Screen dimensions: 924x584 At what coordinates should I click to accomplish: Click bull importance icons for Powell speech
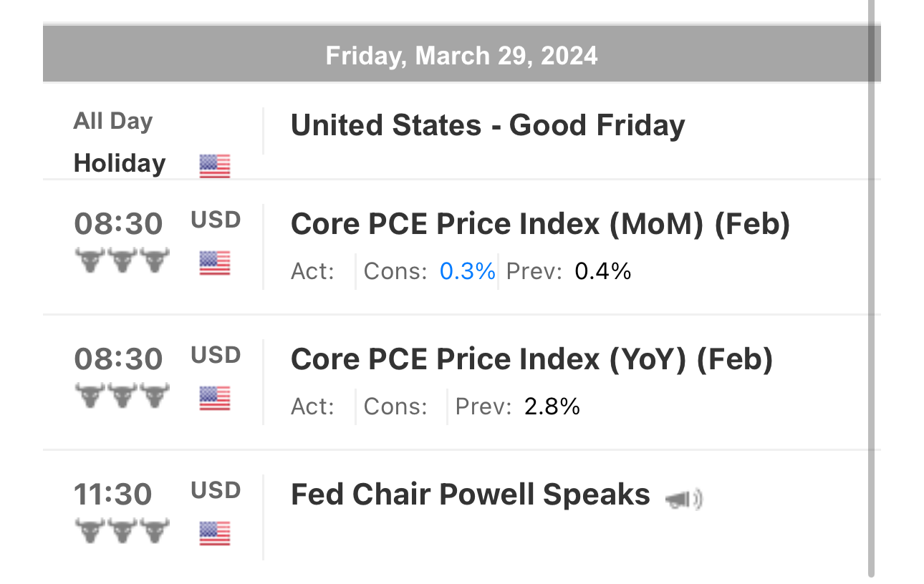coord(122,531)
